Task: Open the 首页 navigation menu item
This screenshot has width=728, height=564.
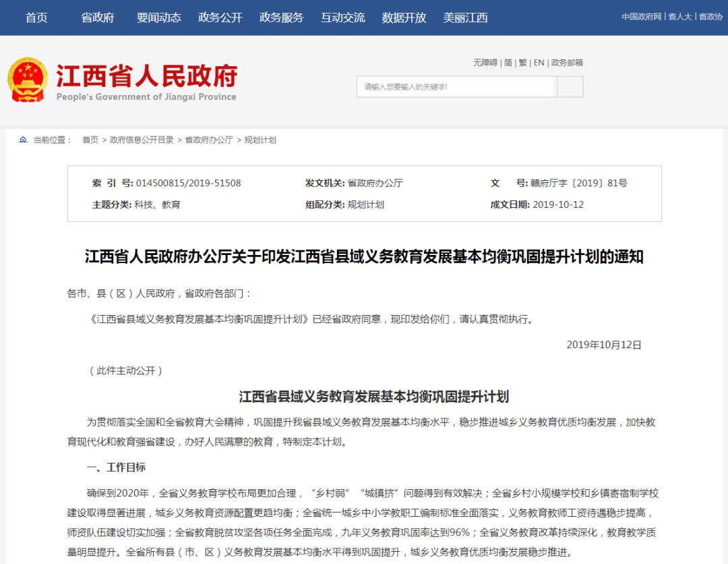Action: pyautogui.click(x=36, y=18)
